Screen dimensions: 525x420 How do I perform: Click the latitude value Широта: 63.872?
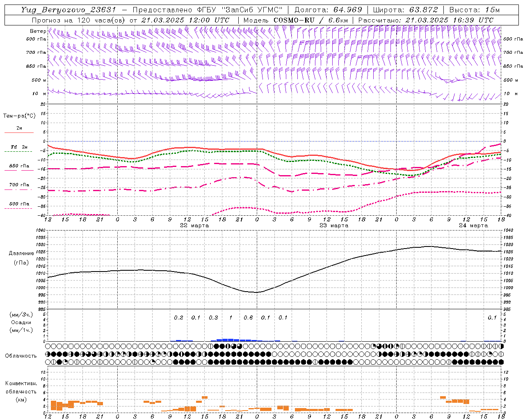coord(406,9)
